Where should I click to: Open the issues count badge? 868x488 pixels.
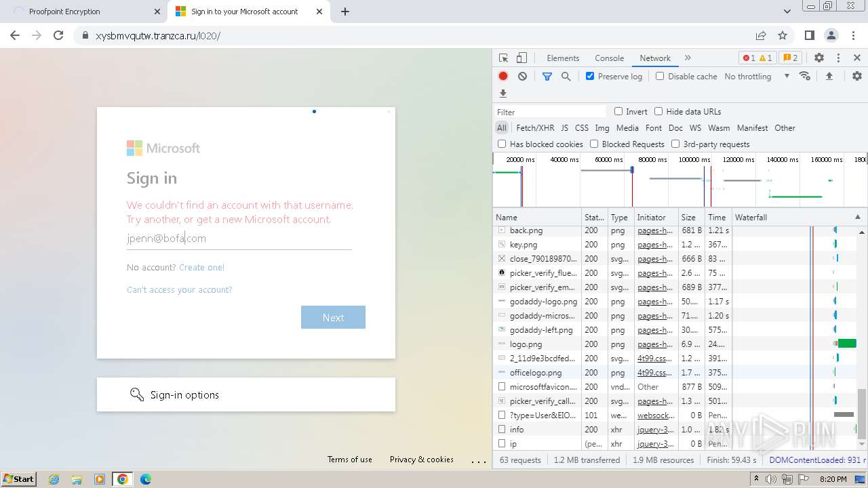[790, 58]
